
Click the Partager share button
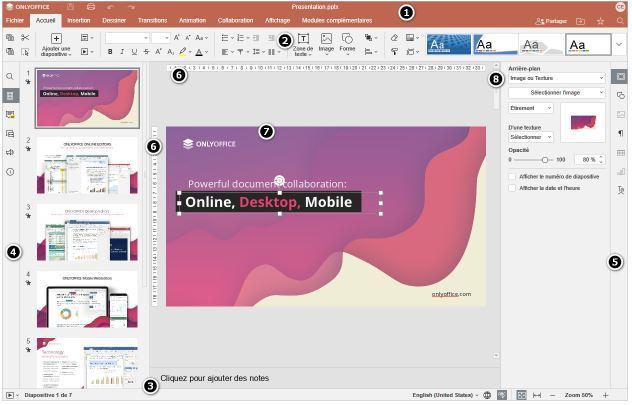pos(551,21)
